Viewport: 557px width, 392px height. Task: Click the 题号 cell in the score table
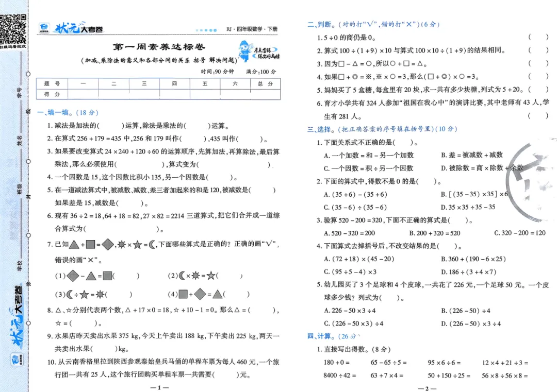coord(52,84)
